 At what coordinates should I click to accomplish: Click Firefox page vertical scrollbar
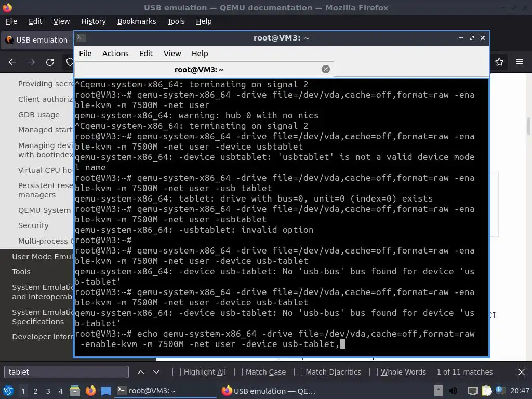point(528,126)
